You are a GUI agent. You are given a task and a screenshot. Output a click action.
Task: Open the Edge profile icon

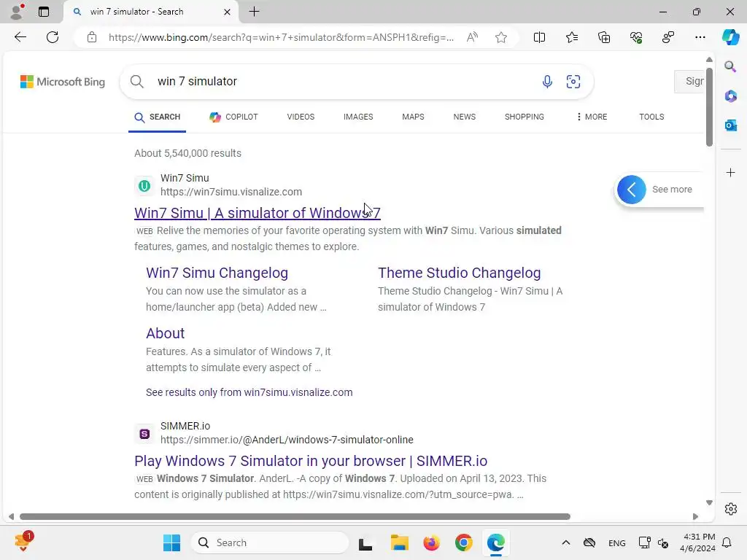[18, 12]
